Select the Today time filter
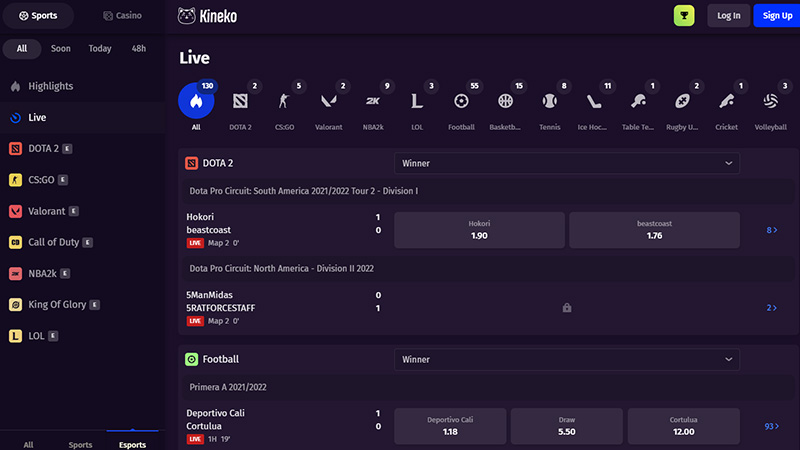800x450 pixels. click(100, 48)
